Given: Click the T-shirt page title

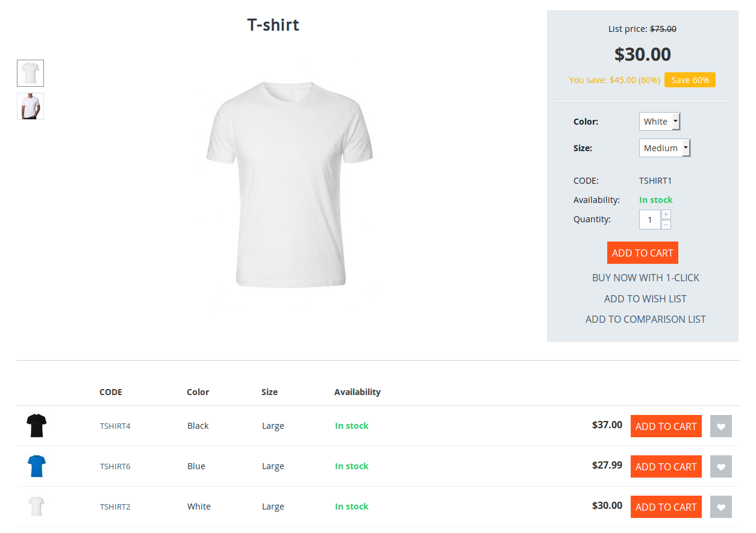Looking at the screenshot, I should tap(273, 25).
